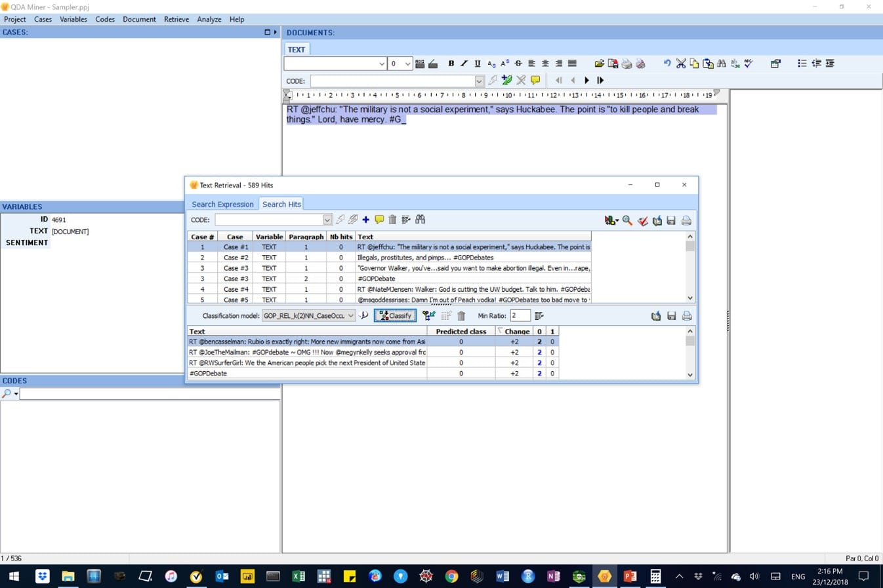This screenshot has height=588, width=883.
Task: Delete search hits using the trash icon
Action: [392, 220]
